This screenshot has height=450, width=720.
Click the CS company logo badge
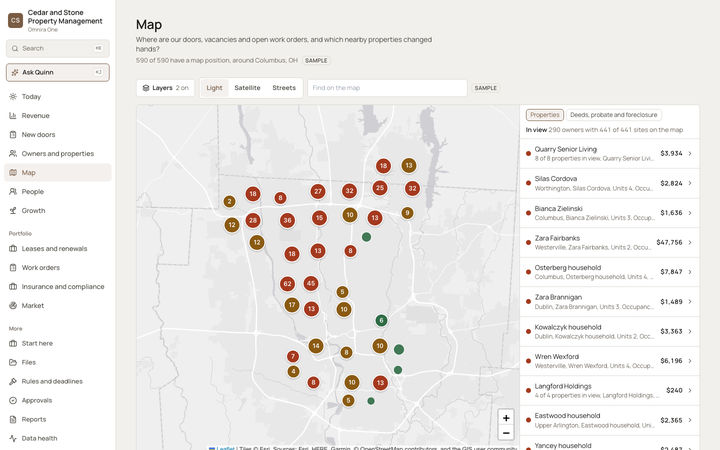pyautogui.click(x=16, y=20)
